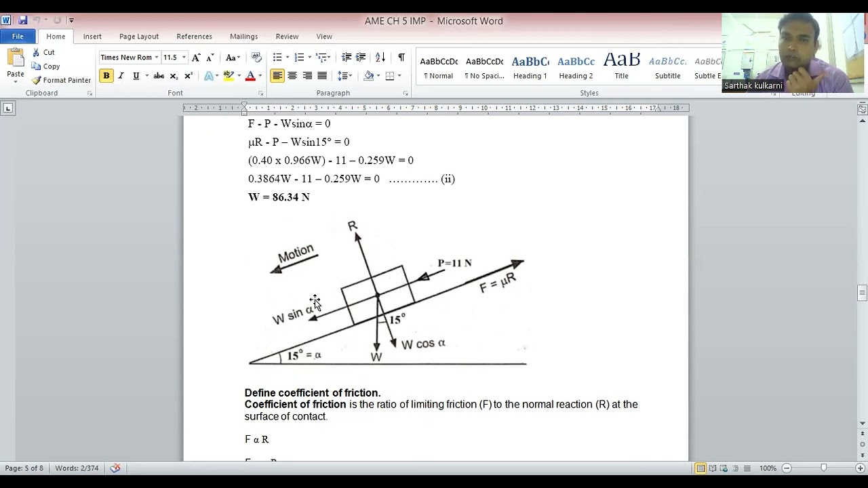
Task: Click the red font color button
Action: [250, 76]
